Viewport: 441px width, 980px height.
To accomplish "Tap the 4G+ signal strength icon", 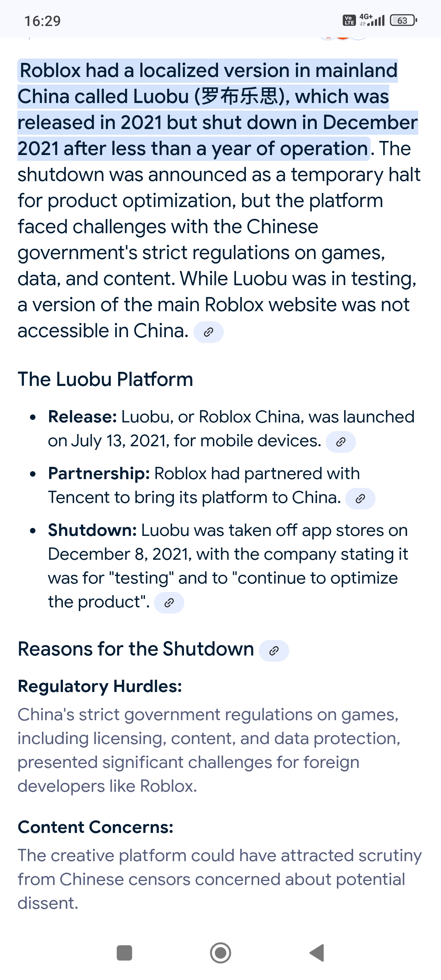I will 372,20.
